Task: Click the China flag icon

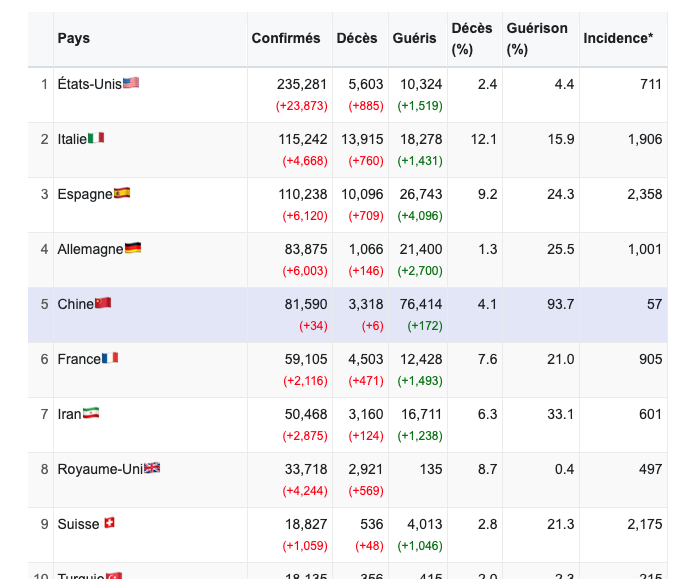Action: [103, 303]
